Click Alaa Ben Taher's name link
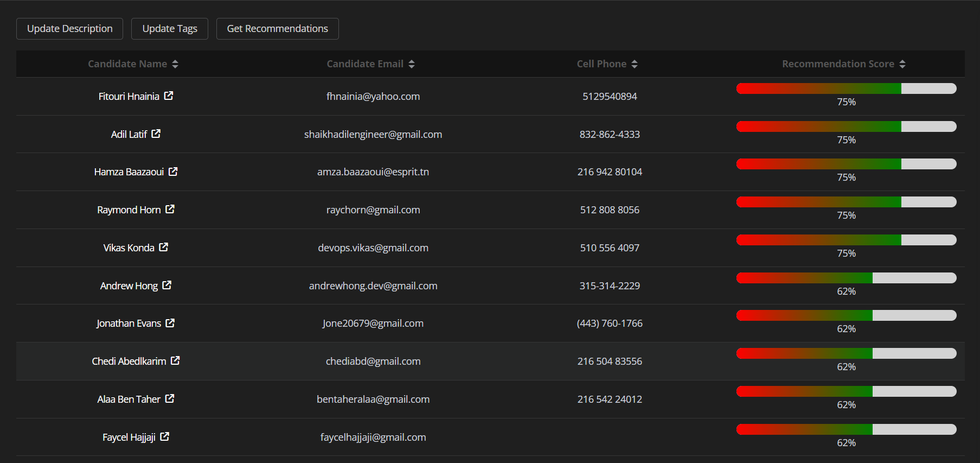 pos(129,399)
